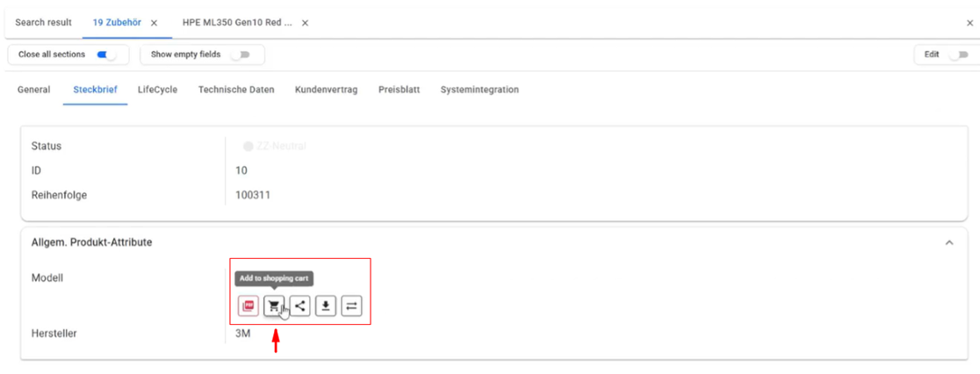
Task: Close the HPE ML350 Gen10 tab
Action: [305, 23]
